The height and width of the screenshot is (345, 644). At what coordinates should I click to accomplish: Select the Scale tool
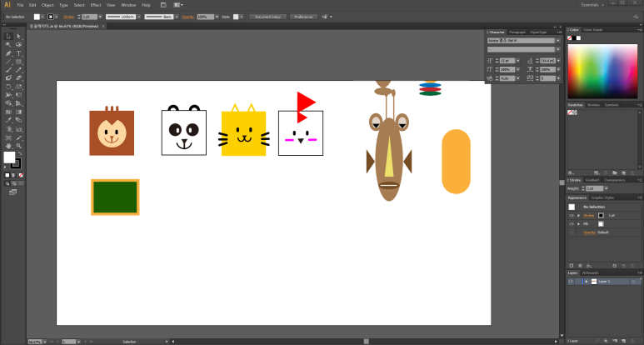pyautogui.click(x=18, y=87)
